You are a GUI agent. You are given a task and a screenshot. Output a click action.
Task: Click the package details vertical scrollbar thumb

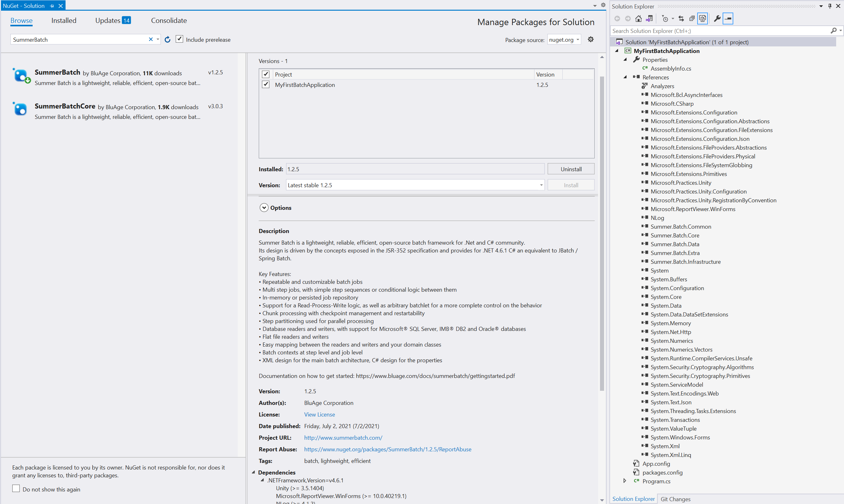pyautogui.click(x=602, y=233)
